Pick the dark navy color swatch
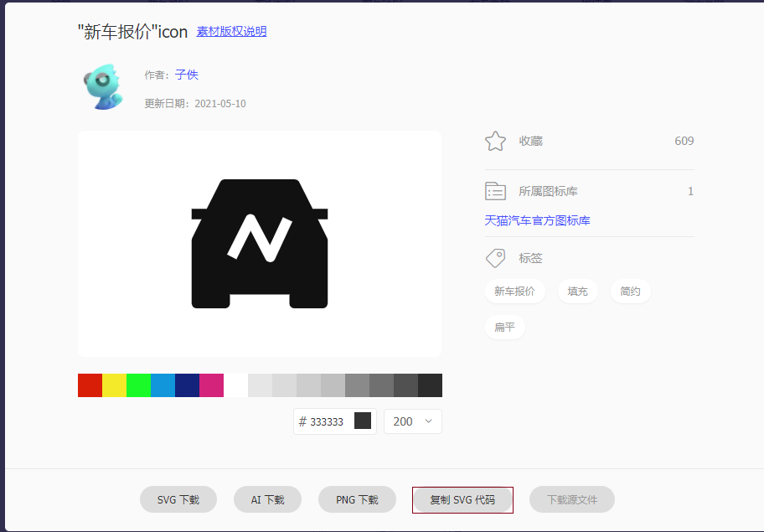The width and height of the screenshot is (764, 532). coord(188,385)
